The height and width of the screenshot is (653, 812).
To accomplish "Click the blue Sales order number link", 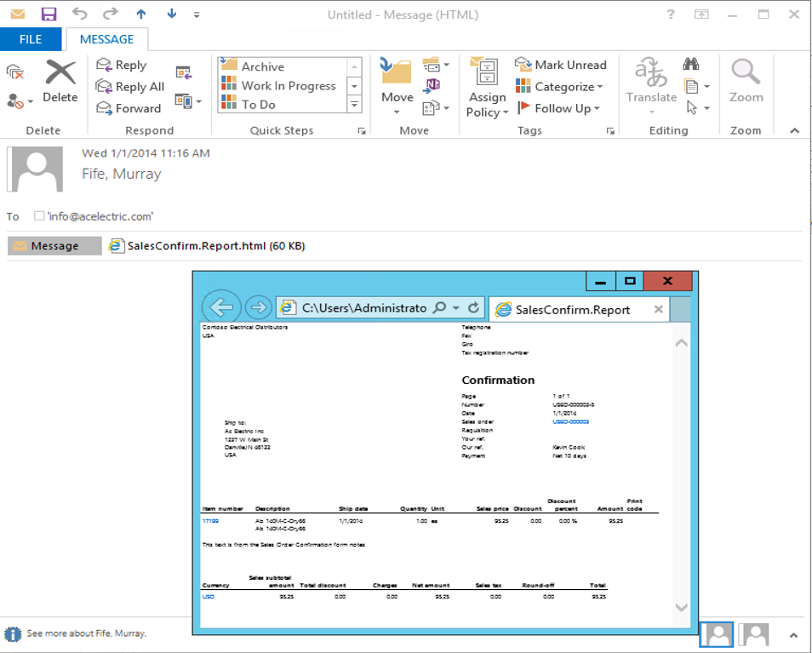I will pos(570,421).
